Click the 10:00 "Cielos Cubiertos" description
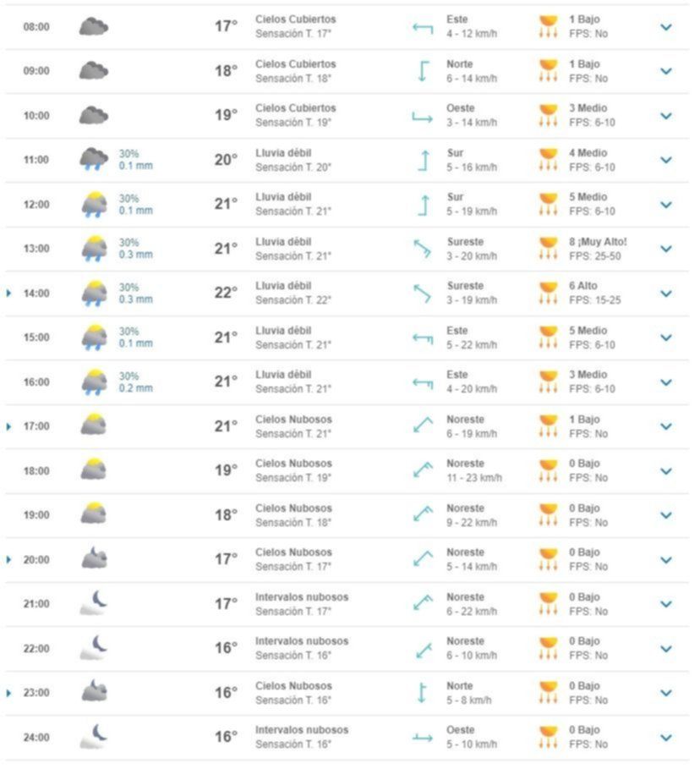700x769 pixels. coord(295,108)
